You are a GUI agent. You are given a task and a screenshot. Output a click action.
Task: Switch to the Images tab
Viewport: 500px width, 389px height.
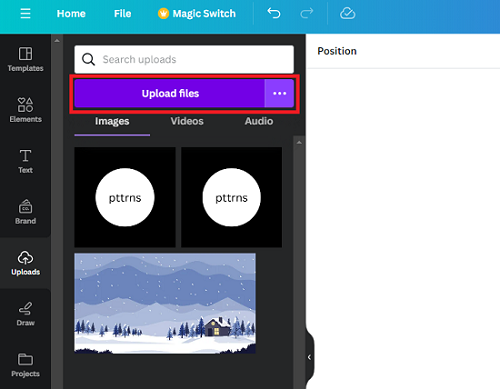112,121
